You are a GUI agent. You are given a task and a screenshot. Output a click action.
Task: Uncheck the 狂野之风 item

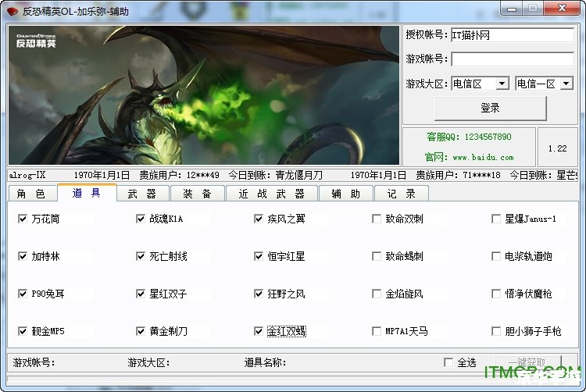click(259, 294)
